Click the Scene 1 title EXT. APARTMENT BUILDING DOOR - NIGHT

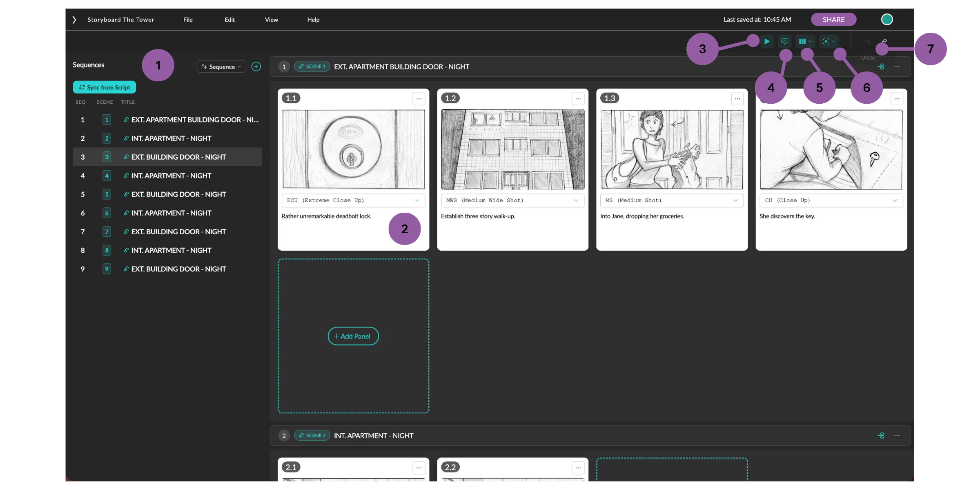coord(401,67)
